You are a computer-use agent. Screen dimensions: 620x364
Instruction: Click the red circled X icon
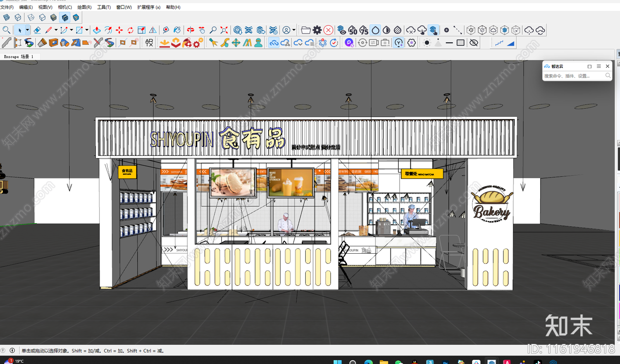(328, 30)
